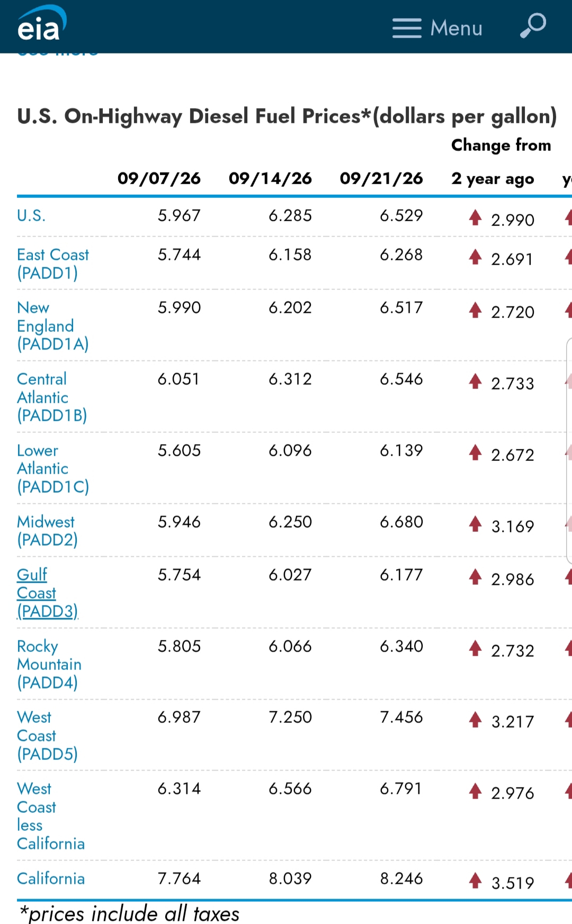Open Gulf Coast (PADD3) link
Image resolution: width=572 pixels, height=924 pixels.
click(47, 593)
